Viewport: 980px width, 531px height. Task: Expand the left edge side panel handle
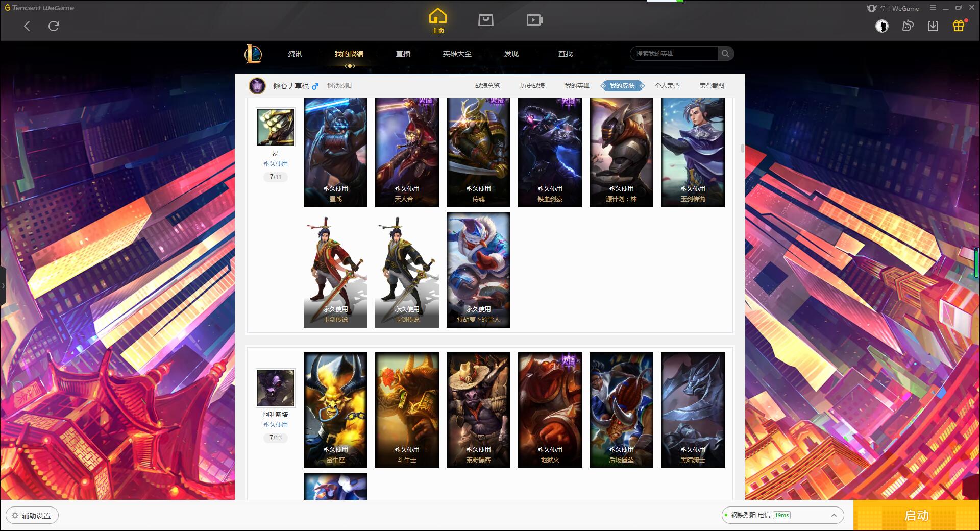(3, 286)
